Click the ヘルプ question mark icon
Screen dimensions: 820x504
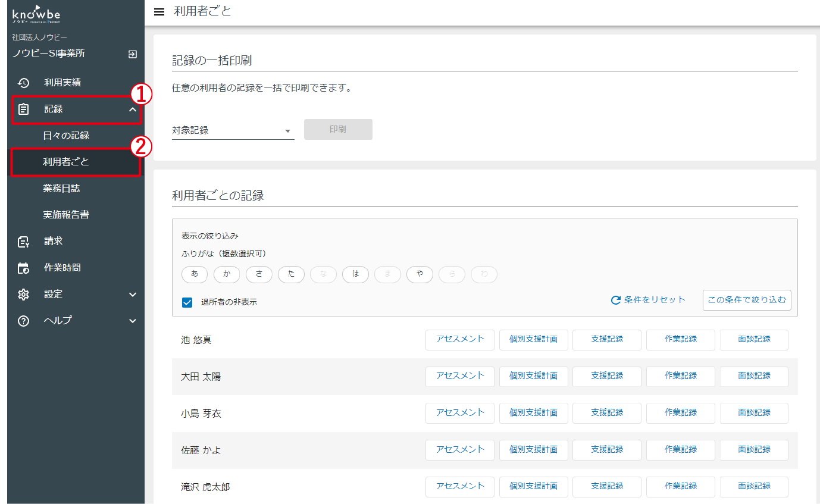tap(23, 320)
